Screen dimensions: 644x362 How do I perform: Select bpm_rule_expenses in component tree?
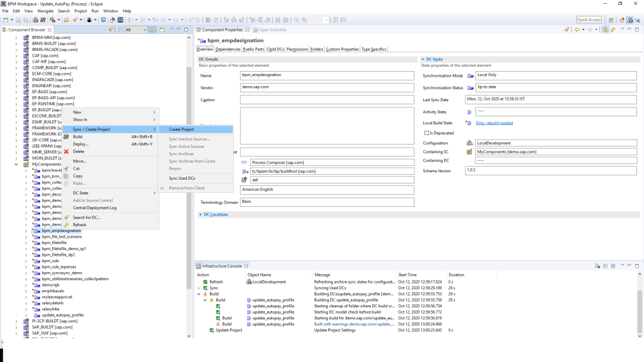click(x=58, y=266)
